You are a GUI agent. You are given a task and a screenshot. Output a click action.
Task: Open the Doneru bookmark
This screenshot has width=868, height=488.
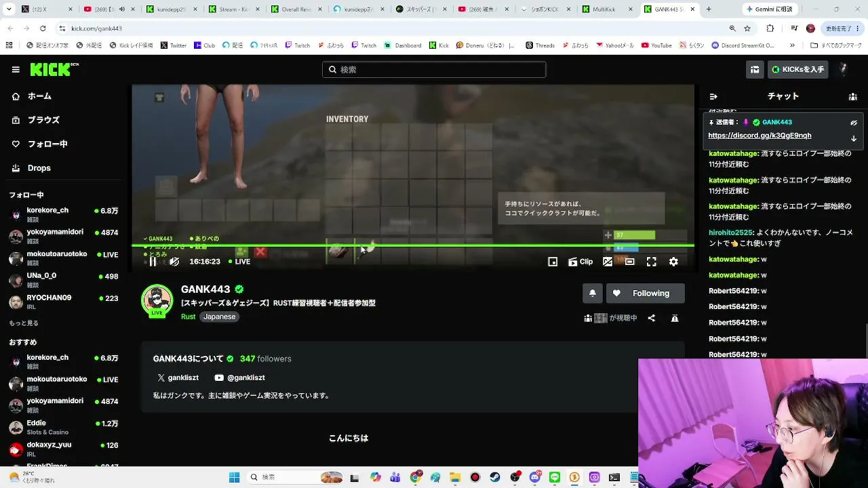(484, 45)
